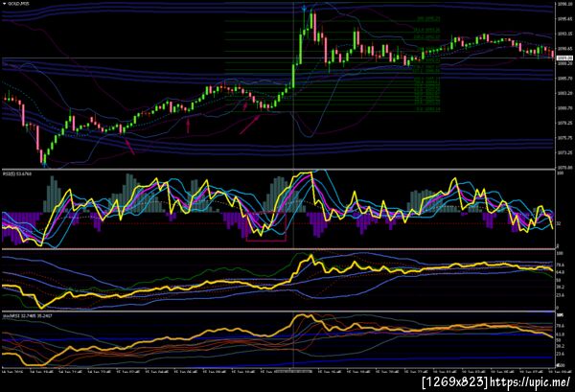Click the 14 Jan 2016 time axis label

click(x=12, y=372)
